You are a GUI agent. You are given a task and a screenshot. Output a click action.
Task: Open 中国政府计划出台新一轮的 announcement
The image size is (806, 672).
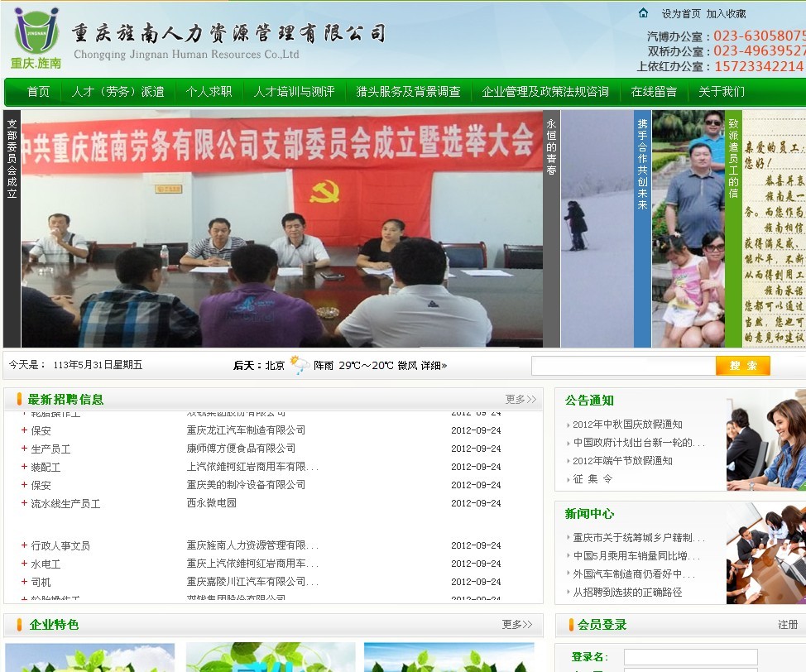tap(639, 443)
